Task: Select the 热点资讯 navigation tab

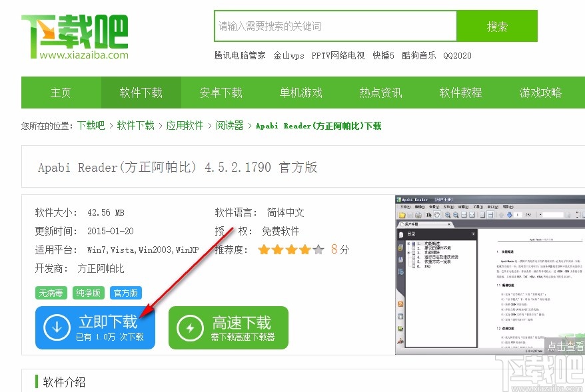Action: click(x=380, y=93)
